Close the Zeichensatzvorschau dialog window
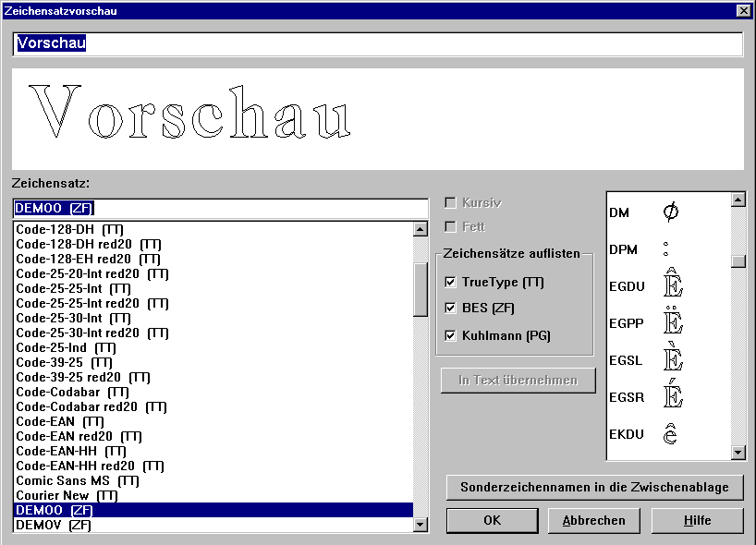The width and height of the screenshot is (756, 545). pyautogui.click(x=743, y=10)
